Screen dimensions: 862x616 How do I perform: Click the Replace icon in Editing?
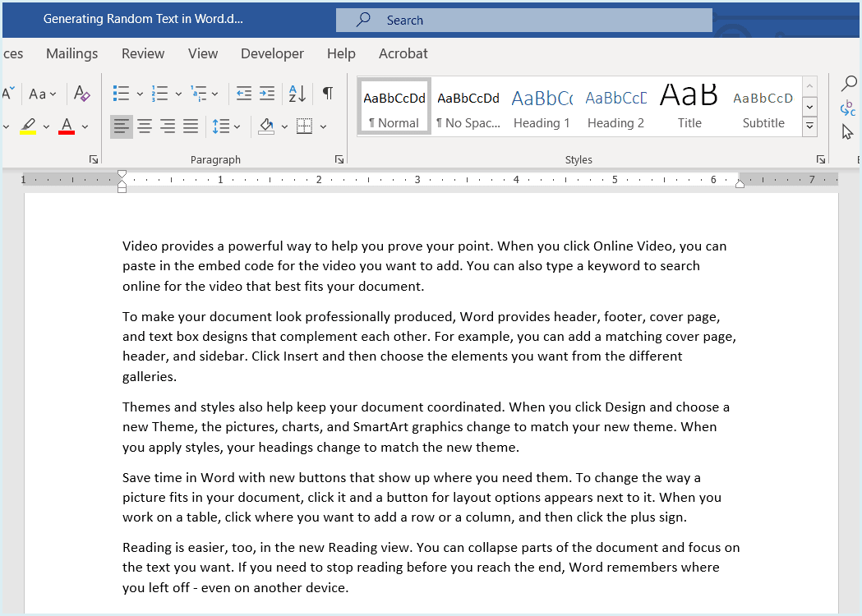[848, 108]
